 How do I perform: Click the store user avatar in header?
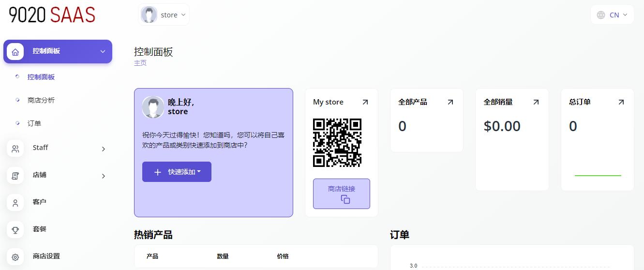[149, 15]
